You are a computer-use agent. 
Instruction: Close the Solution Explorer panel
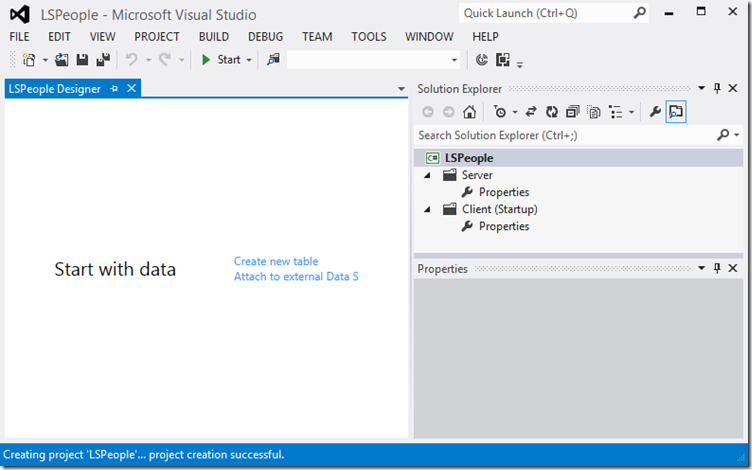pyautogui.click(x=733, y=88)
